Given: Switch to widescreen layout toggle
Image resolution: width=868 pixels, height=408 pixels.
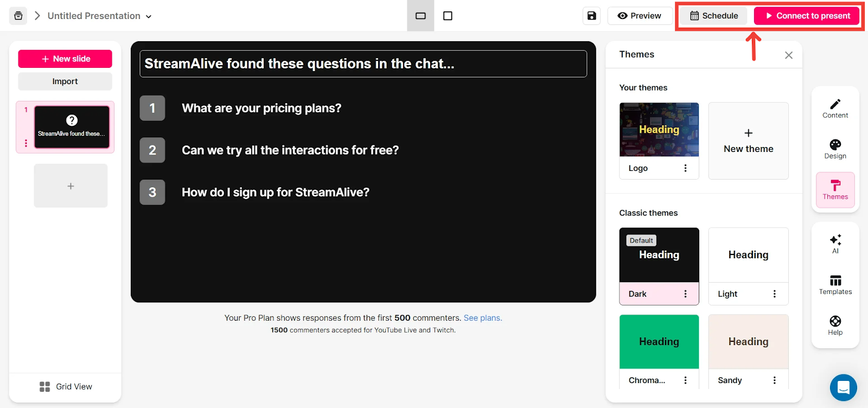Looking at the screenshot, I should pyautogui.click(x=420, y=16).
